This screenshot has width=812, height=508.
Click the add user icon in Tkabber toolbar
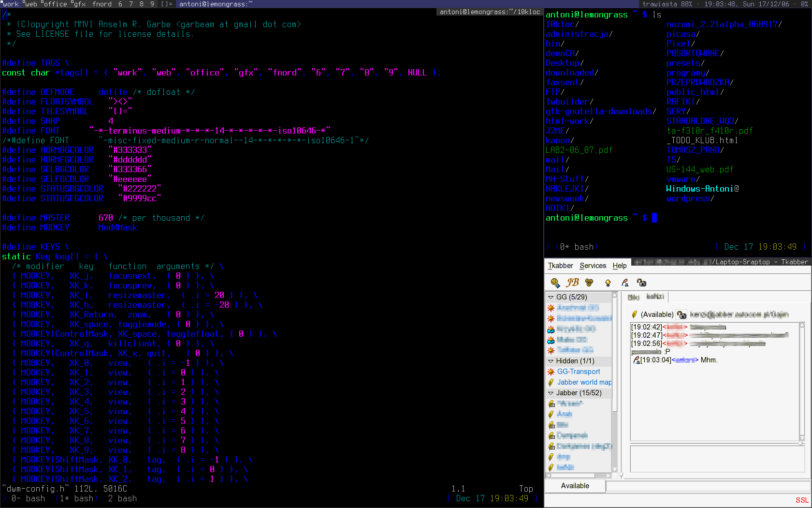coord(555,283)
